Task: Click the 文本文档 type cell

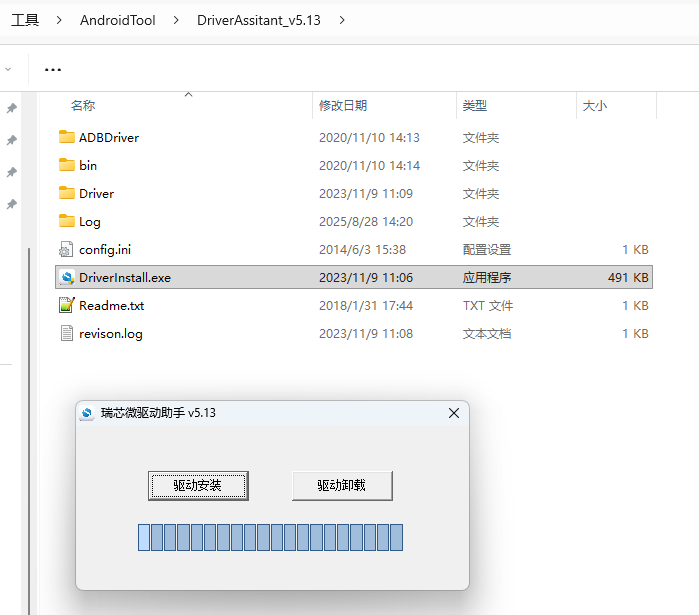Action: [487, 334]
